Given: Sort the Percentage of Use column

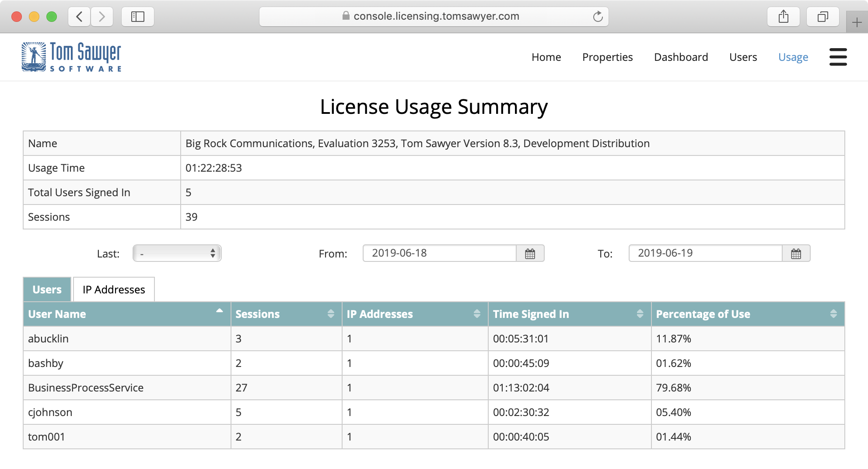Looking at the screenshot, I should (833, 314).
